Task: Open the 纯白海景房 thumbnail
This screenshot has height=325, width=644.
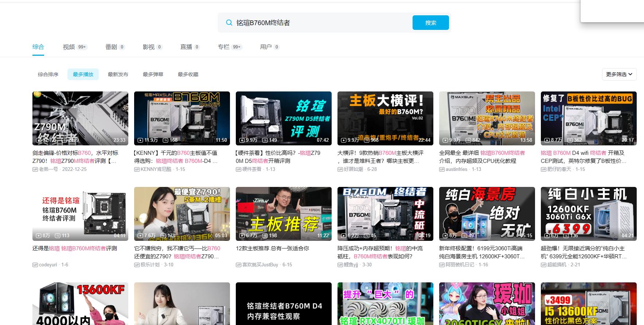Action: (487, 214)
